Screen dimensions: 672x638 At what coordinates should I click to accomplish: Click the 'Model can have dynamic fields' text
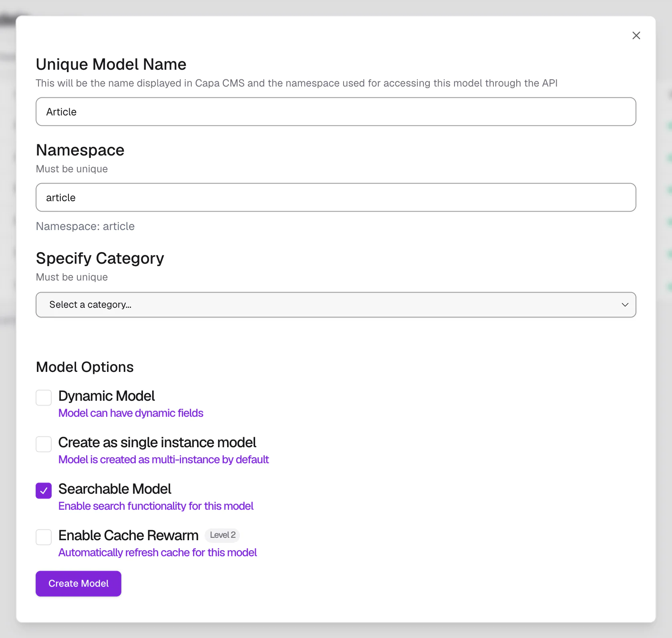(x=131, y=413)
